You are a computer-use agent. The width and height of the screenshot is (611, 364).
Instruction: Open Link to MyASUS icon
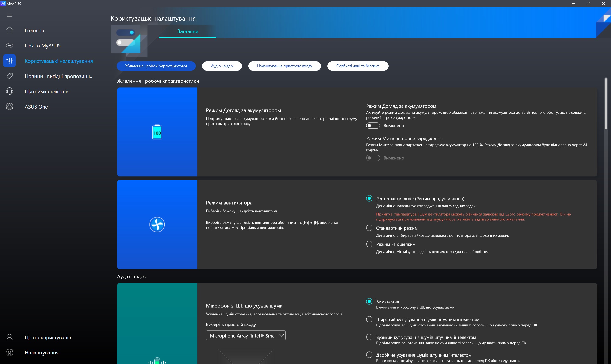pyautogui.click(x=10, y=46)
